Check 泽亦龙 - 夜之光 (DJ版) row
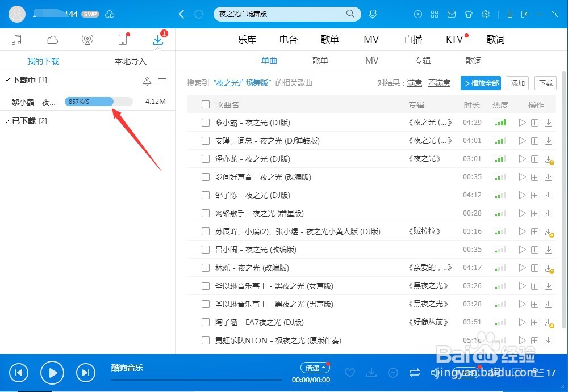 pos(206,159)
